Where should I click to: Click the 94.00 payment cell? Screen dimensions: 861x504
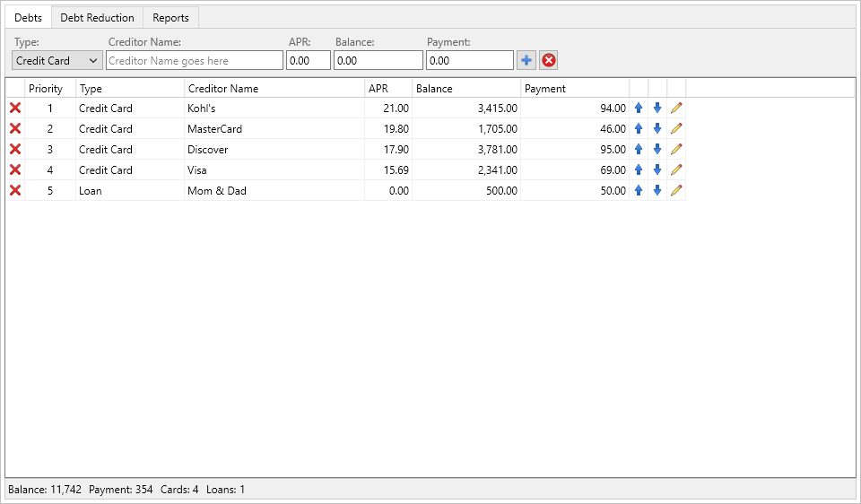pos(575,109)
